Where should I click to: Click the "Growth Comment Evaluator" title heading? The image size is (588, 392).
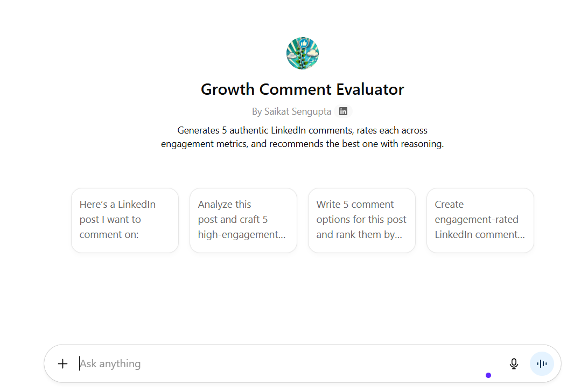click(303, 89)
